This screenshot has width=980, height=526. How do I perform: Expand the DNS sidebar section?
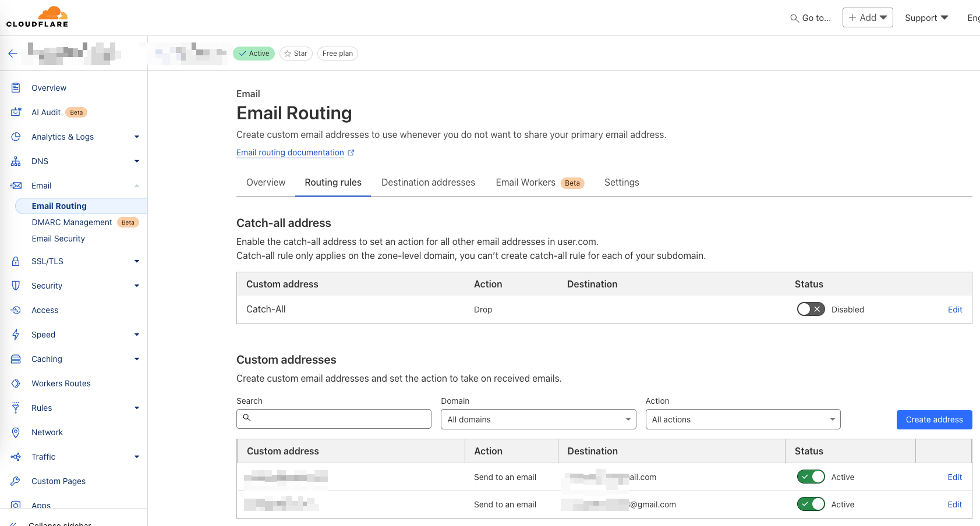[137, 161]
